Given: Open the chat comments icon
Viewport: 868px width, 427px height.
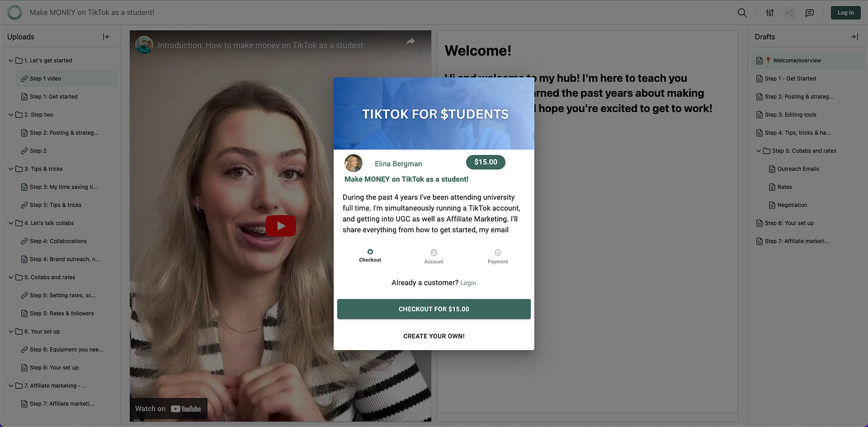Looking at the screenshot, I should click(810, 13).
